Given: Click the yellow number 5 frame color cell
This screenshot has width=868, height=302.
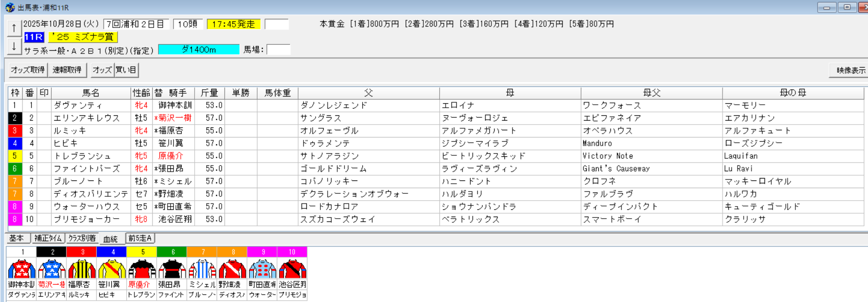Looking at the screenshot, I should click(x=15, y=156).
